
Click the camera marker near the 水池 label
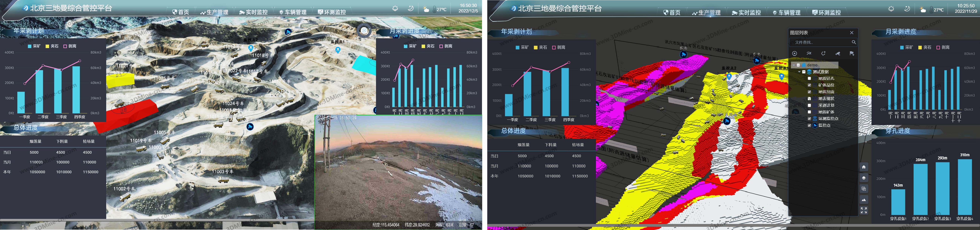point(288,32)
